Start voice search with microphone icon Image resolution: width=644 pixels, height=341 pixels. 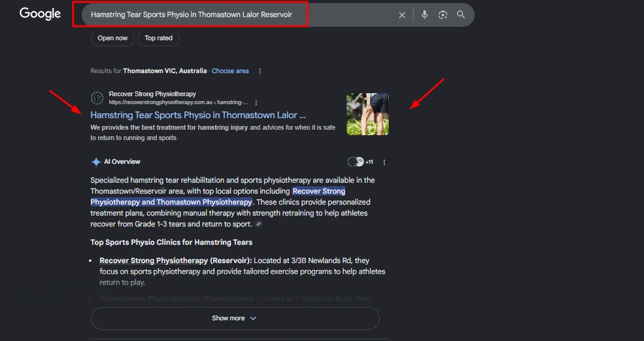[x=425, y=15]
